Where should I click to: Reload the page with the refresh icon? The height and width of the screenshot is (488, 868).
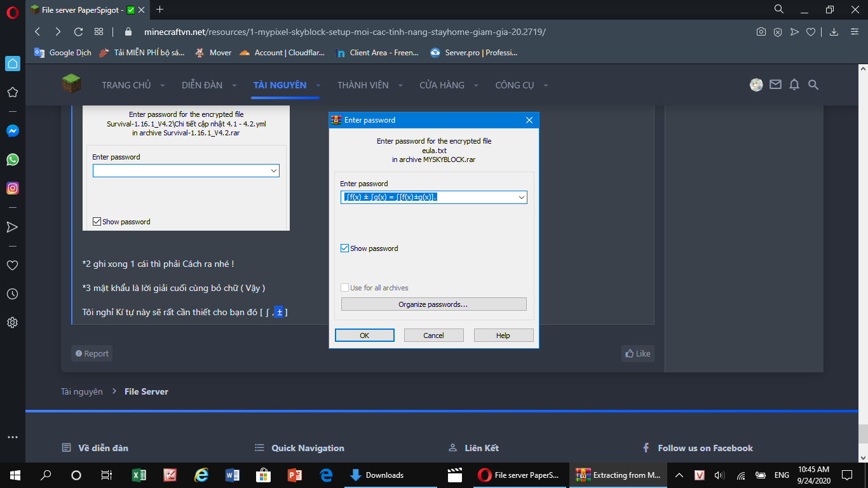[79, 32]
